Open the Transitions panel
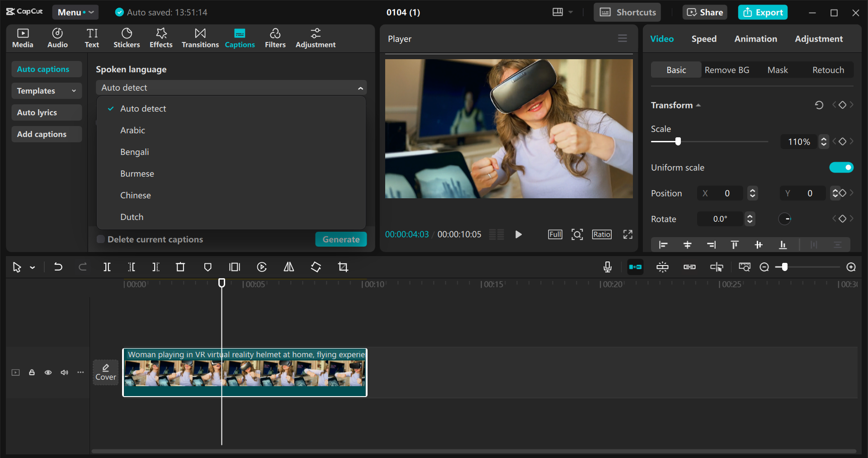The image size is (868, 458). (200, 38)
